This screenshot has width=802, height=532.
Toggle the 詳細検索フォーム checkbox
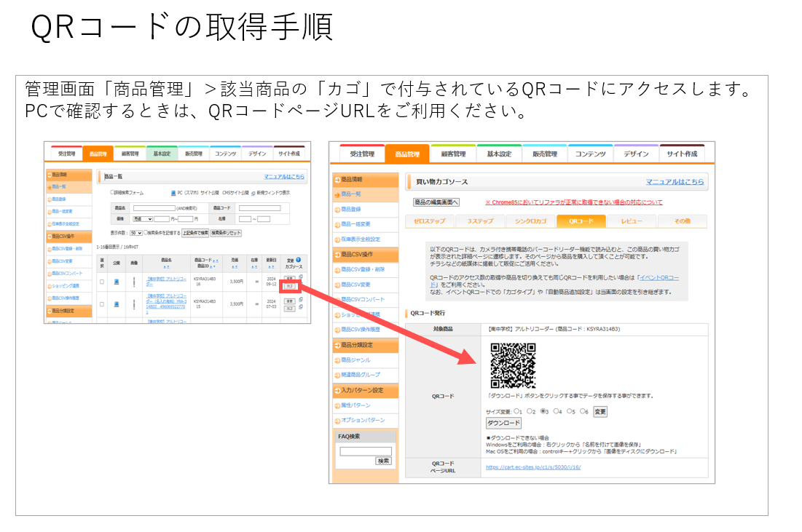[112, 193]
